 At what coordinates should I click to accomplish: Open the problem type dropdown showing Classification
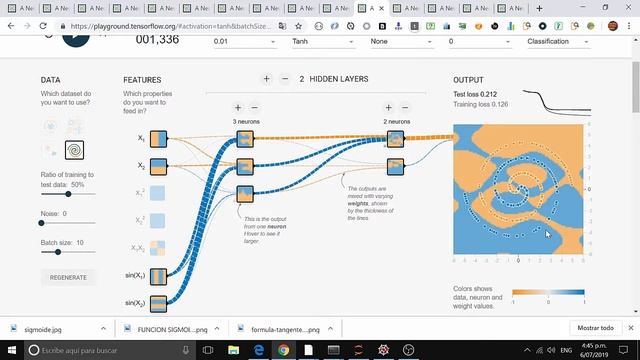coord(558,42)
